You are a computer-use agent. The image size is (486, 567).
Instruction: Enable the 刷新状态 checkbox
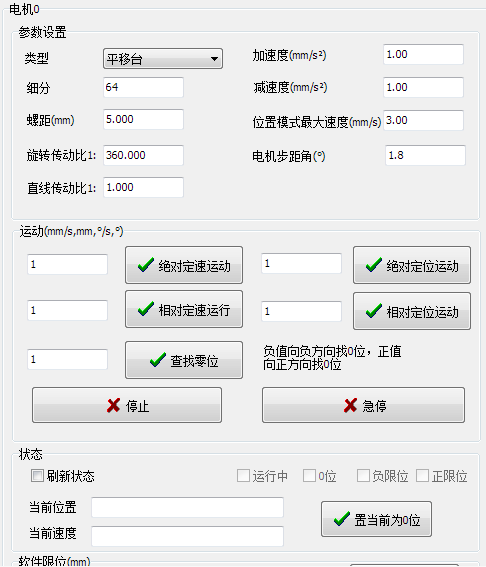click(x=37, y=476)
